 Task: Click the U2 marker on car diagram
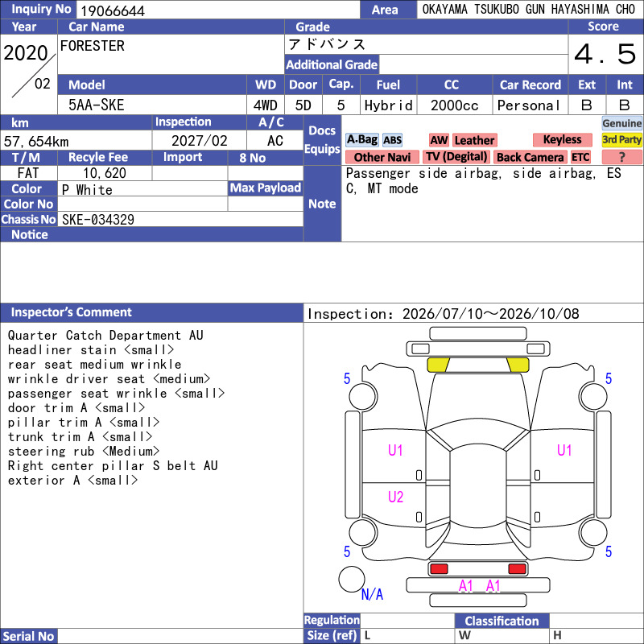pos(395,497)
